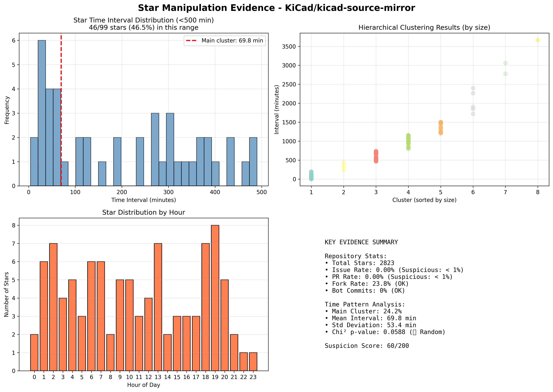Select the tallest histogram bar with frequency 6

(x=42, y=113)
